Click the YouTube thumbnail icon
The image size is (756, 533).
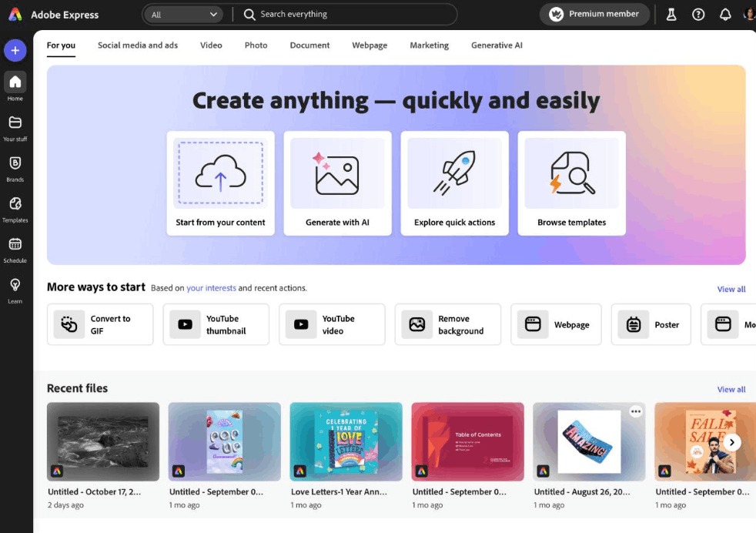(185, 324)
